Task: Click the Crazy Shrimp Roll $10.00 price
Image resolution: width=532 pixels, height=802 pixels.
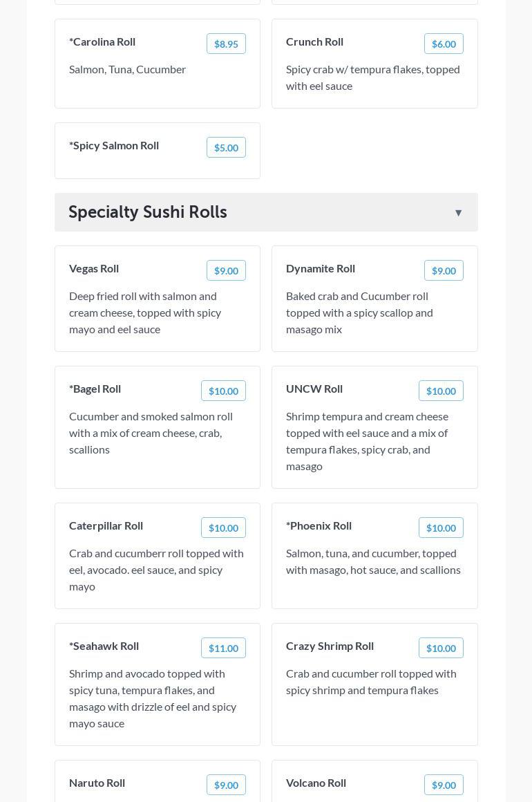Action: [441, 648]
